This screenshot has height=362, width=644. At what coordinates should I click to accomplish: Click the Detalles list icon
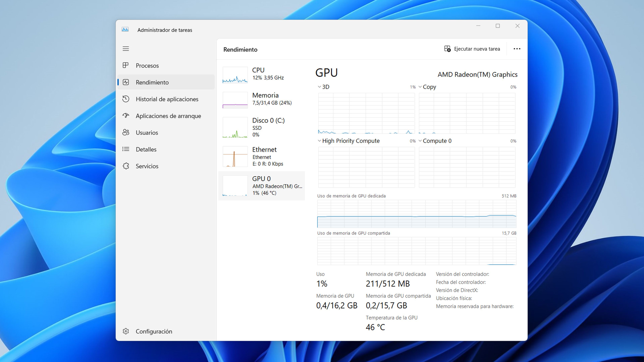click(x=126, y=149)
